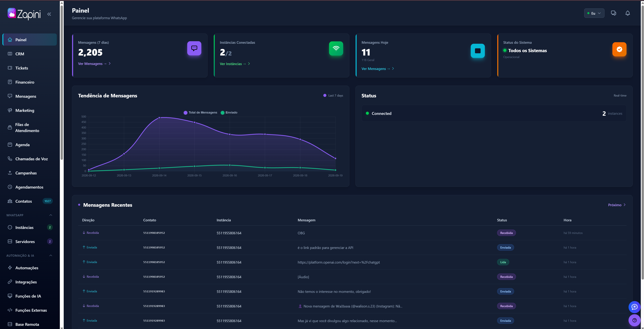The height and width of the screenshot is (329, 644).
Task: Open Servidores in the sidebar
Action: tap(30, 241)
